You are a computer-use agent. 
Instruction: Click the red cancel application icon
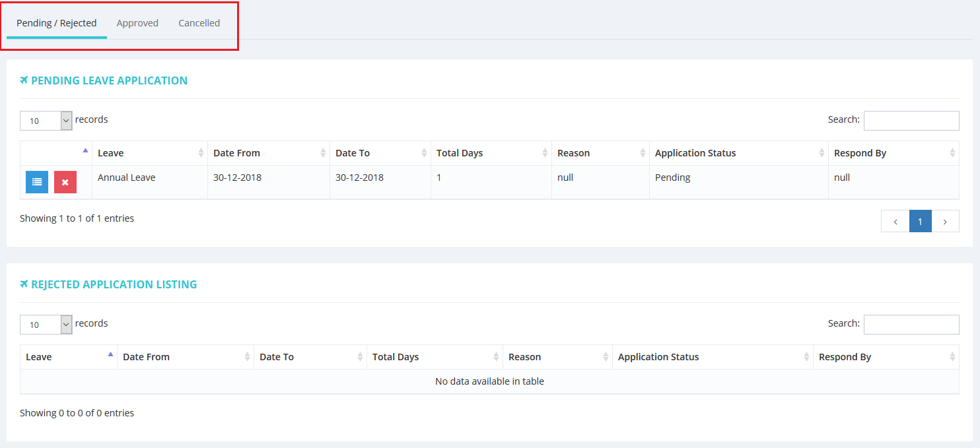pos(65,182)
